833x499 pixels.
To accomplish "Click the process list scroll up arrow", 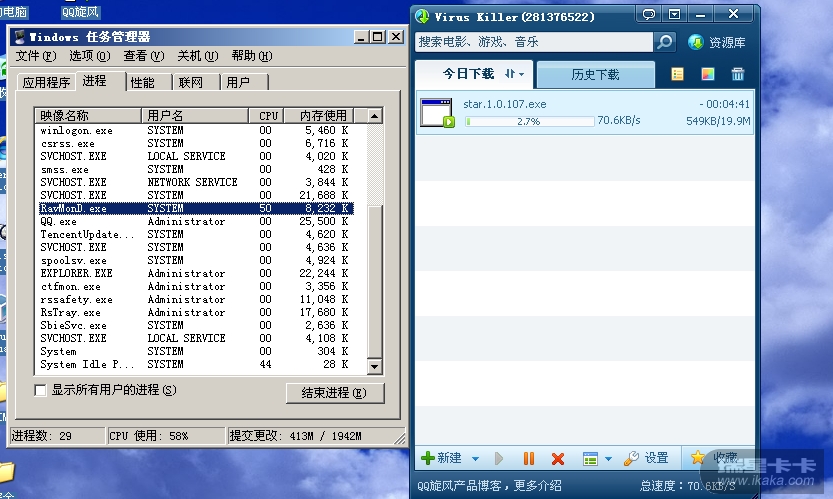I will click(x=375, y=116).
